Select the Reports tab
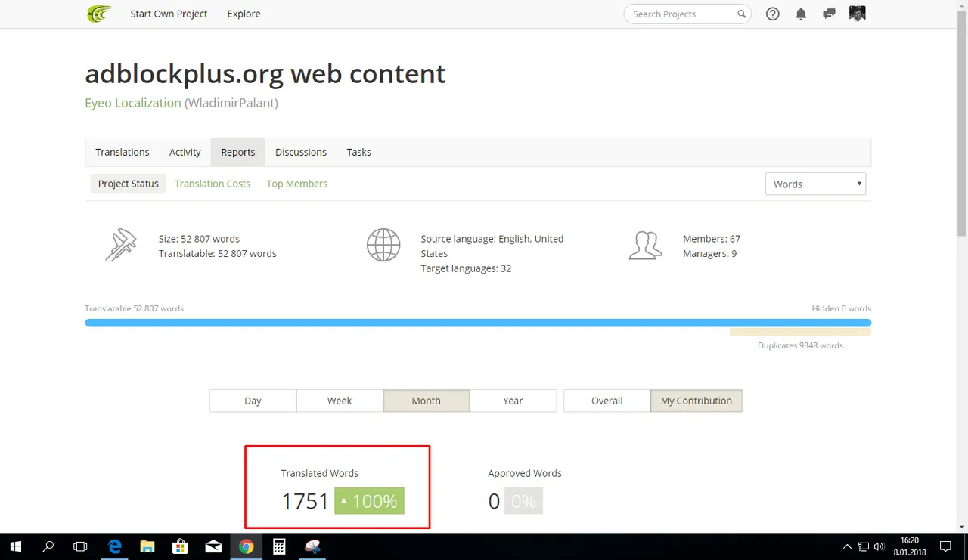 [238, 152]
